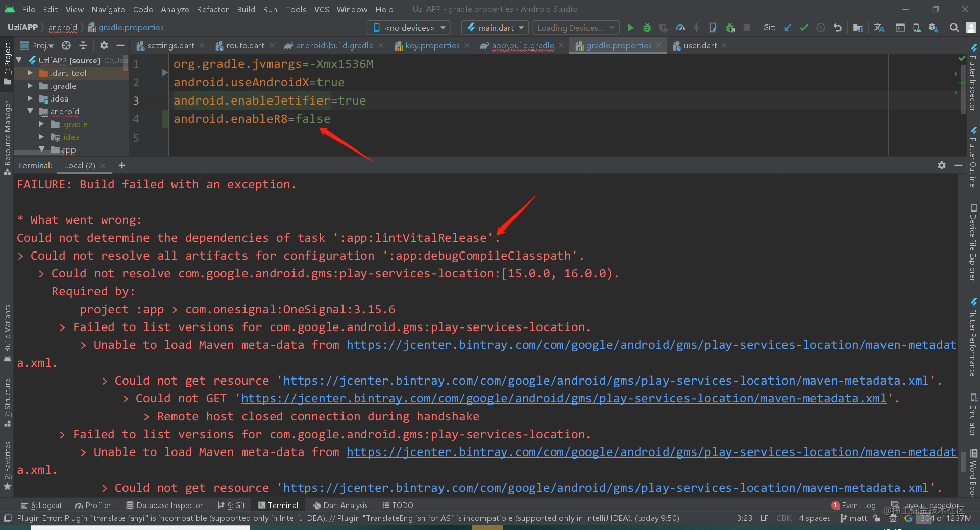Open the jcenter link after 'Could not GET'
Image resolution: width=980 pixels, height=530 pixels.
click(564, 398)
